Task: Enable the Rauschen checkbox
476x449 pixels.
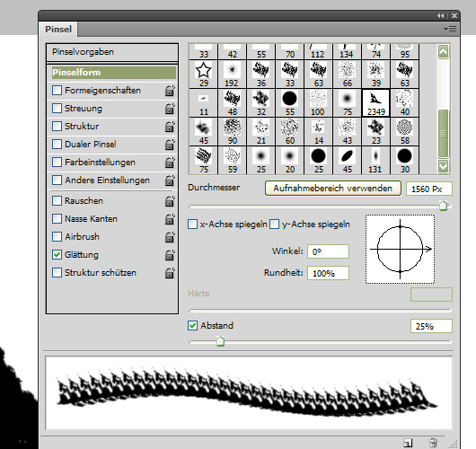Action: tap(57, 200)
